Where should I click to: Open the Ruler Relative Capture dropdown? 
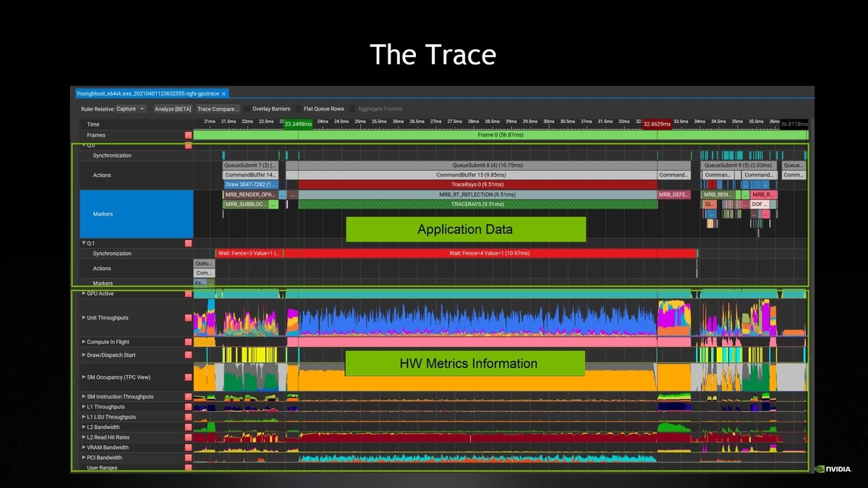pyautogui.click(x=131, y=109)
